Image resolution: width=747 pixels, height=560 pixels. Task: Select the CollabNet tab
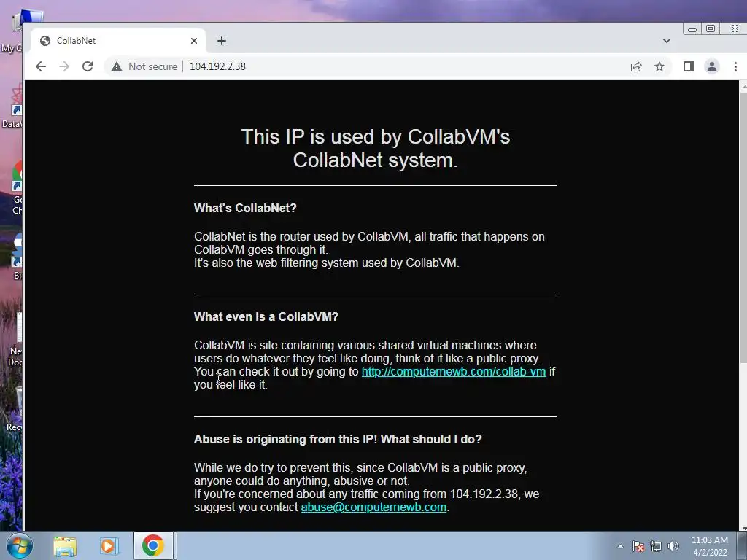[117, 41]
